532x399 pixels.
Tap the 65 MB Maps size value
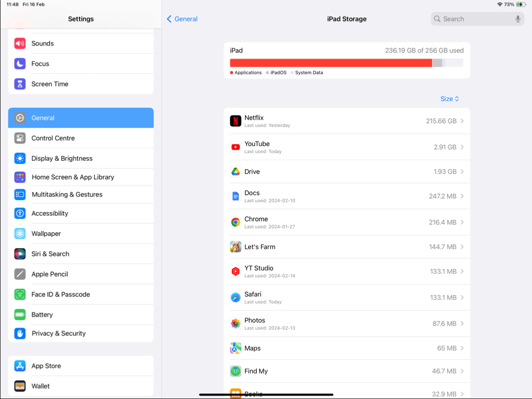click(447, 348)
